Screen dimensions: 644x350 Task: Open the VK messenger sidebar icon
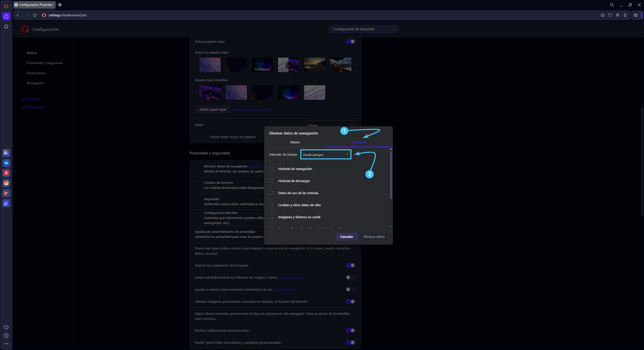click(x=6, y=163)
